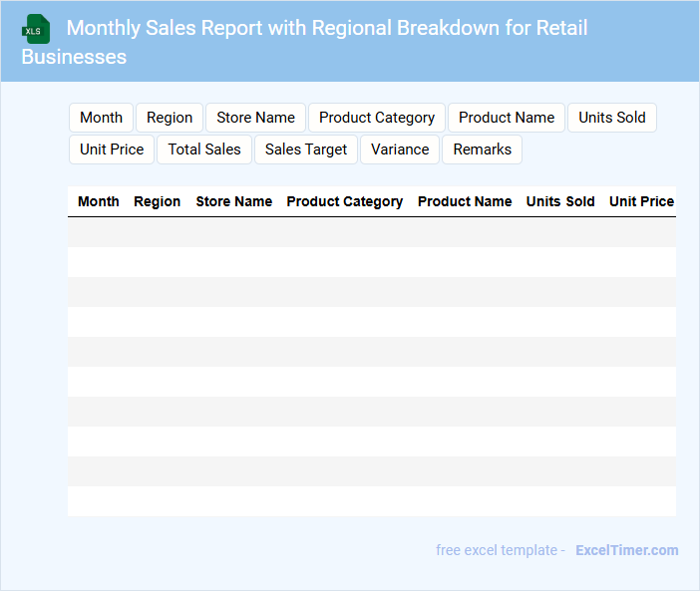Viewport: 700px width, 591px height.
Task: Select the Region tag button
Action: click(x=170, y=118)
